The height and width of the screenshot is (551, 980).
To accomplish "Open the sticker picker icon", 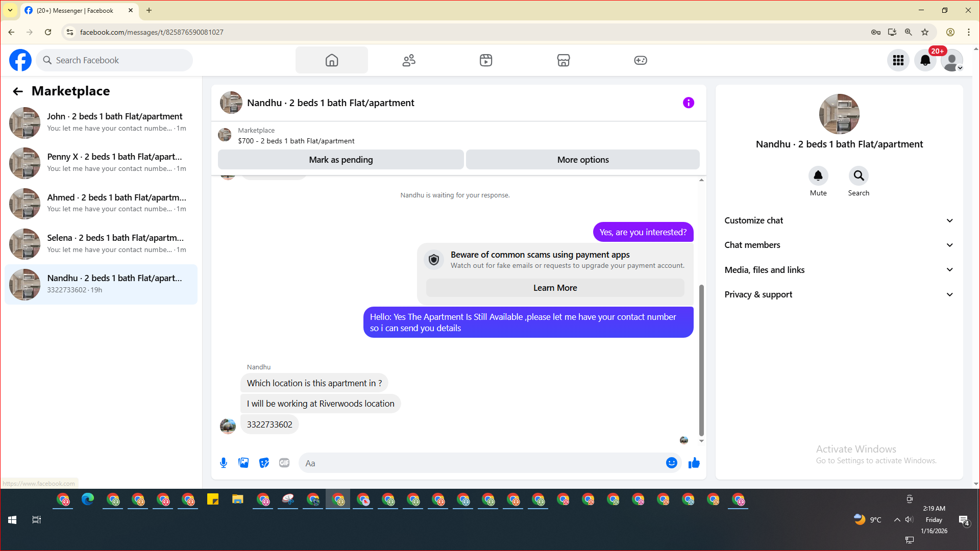I will click(264, 463).
